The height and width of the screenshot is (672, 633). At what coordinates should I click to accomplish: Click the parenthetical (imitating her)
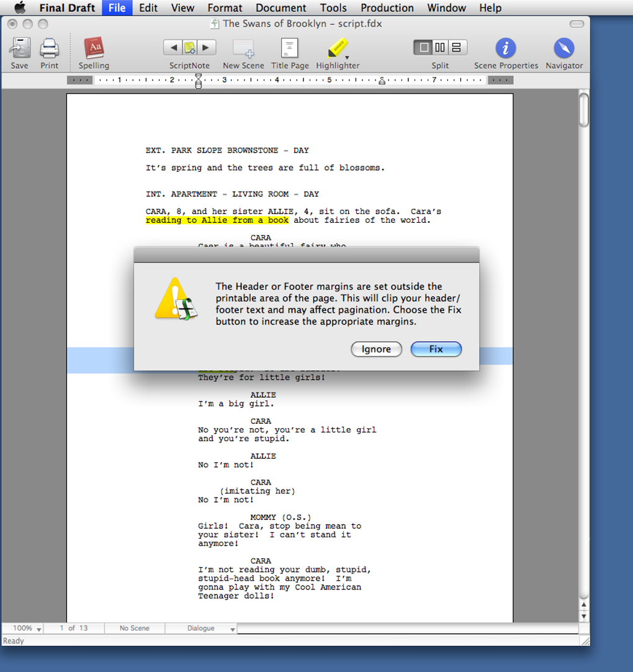pyautogui.click(x=258, y=491)
